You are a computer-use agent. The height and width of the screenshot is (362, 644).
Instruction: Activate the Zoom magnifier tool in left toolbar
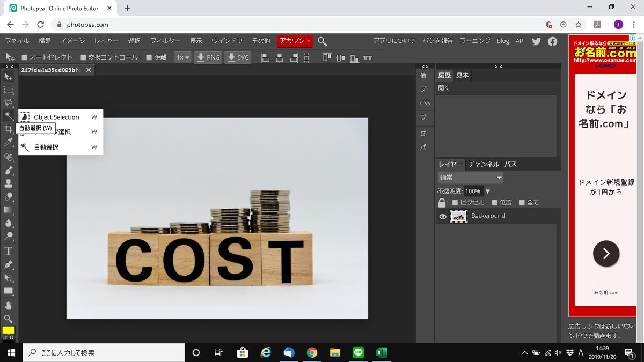click(x=9, y=319)
